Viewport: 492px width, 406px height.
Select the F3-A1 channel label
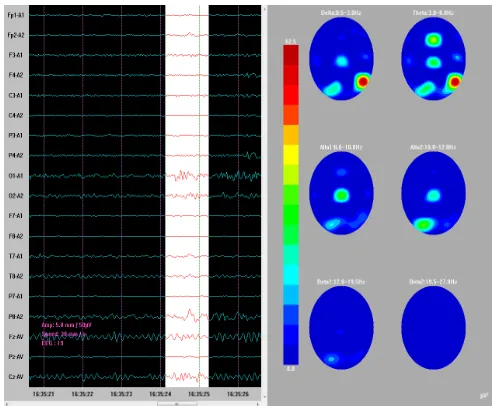tap(16, 55)
